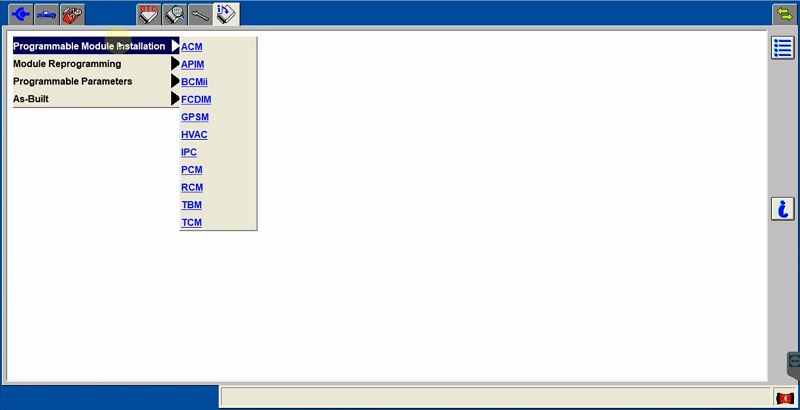Click the blue information 'i' button
The height and width of the screenshot is (410, 800).
click(783, 209)
